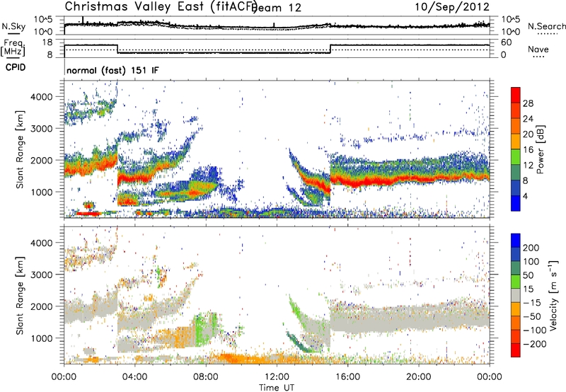Click the 'N.Sky' axis label
Image resolution: width=566 pixels, height=392 pixels.
[13, 26]
